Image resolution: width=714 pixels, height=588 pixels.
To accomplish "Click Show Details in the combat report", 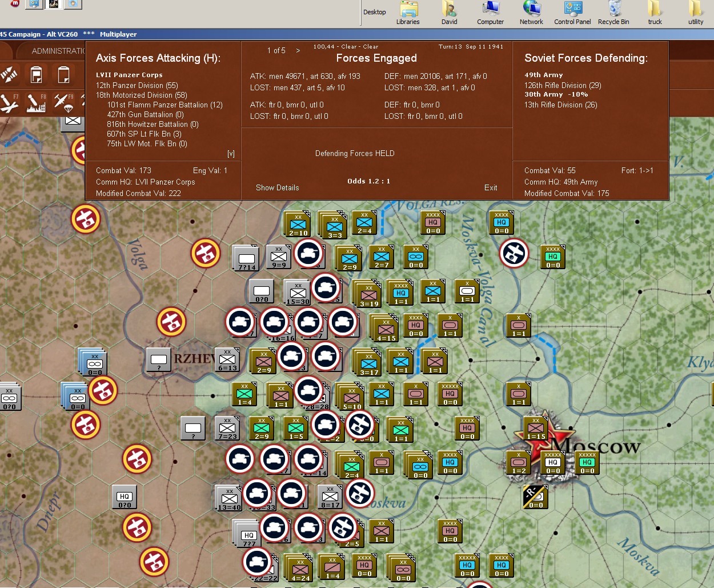I will [277, 187].
